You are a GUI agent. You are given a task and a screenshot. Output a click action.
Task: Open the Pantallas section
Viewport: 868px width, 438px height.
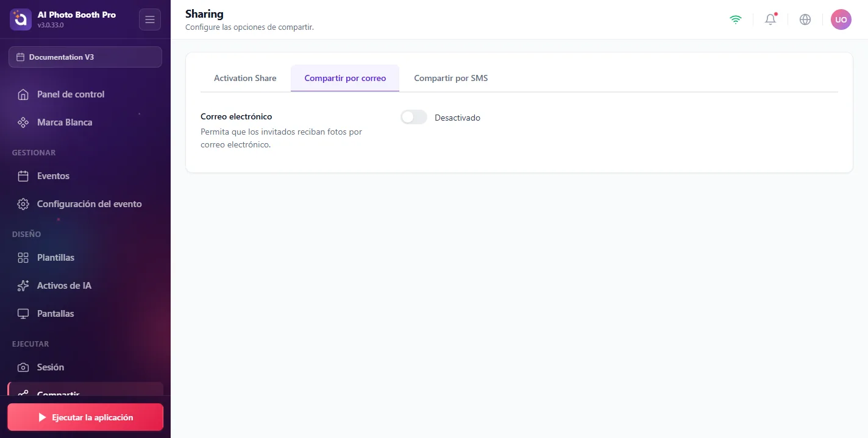[x=85, y=314]
